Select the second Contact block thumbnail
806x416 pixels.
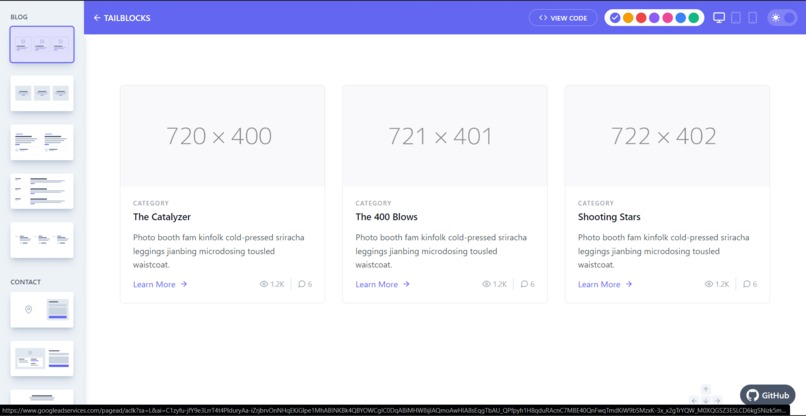[x=42, y=358]
